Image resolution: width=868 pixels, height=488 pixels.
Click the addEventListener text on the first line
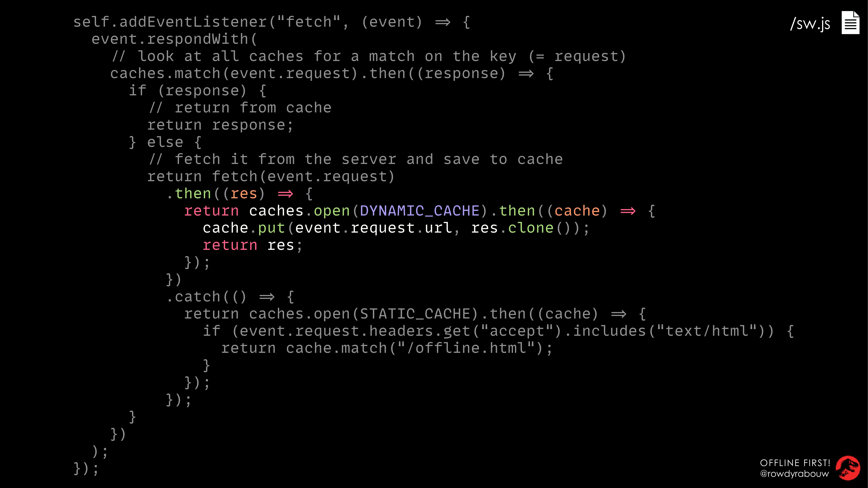(193, 22)
